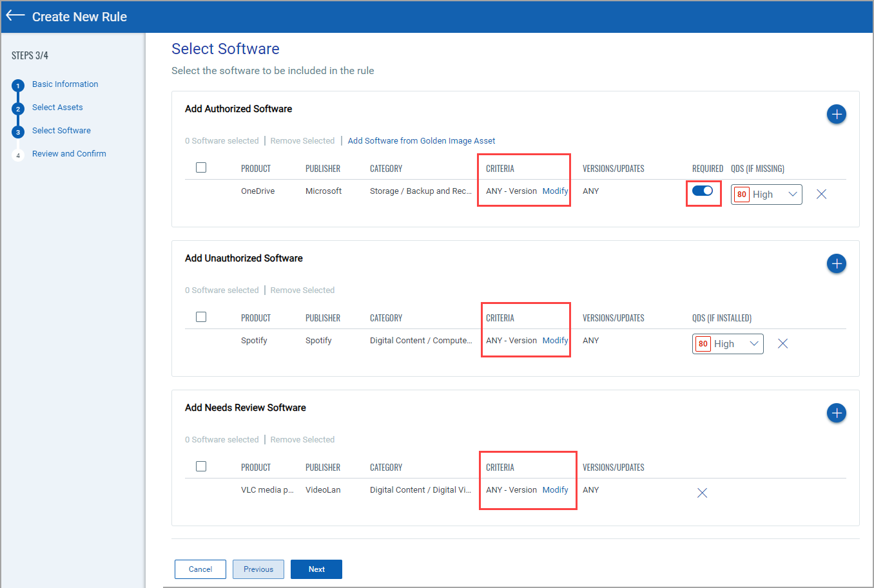Add unauthorized software with plus button
Screen dimensions: 874x588
pyautogui.click(x=836, y=263)
